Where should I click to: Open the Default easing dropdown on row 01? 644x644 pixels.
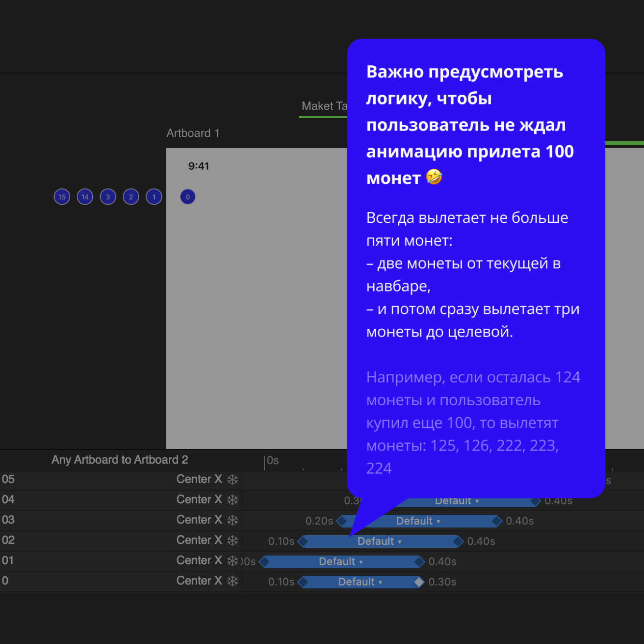click(x=341, y=562)
